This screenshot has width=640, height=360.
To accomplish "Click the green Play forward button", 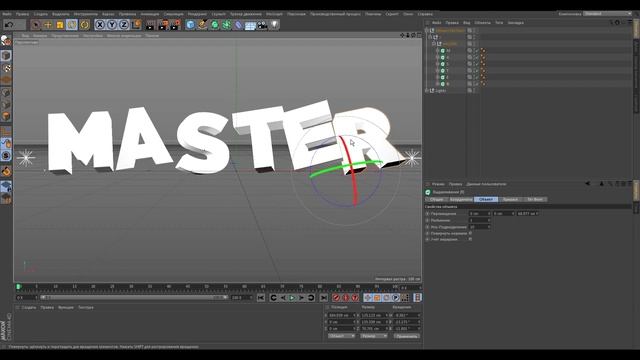I will [292, 298].
